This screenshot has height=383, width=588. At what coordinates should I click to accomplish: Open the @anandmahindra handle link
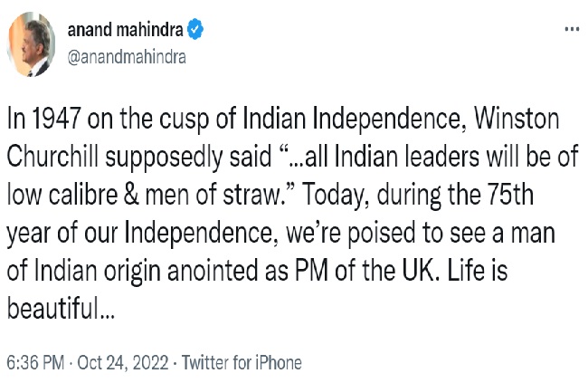pyautogui.click(x=128, y=56)
